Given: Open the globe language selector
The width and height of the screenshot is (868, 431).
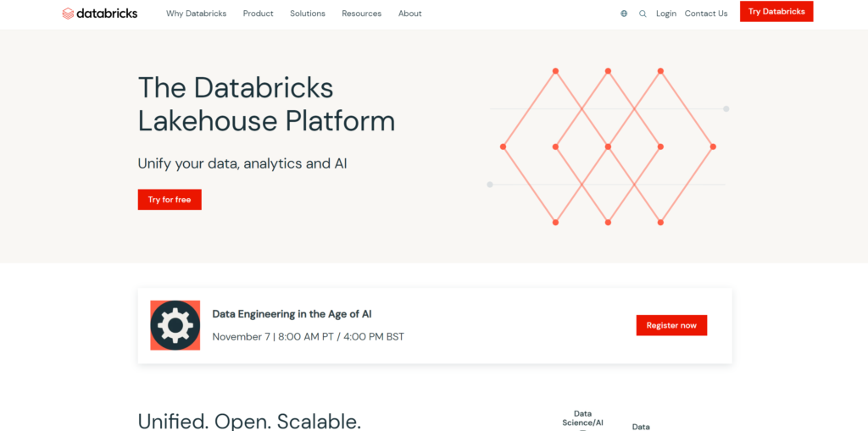Looking at the screenshot, I should click(624, 14).
